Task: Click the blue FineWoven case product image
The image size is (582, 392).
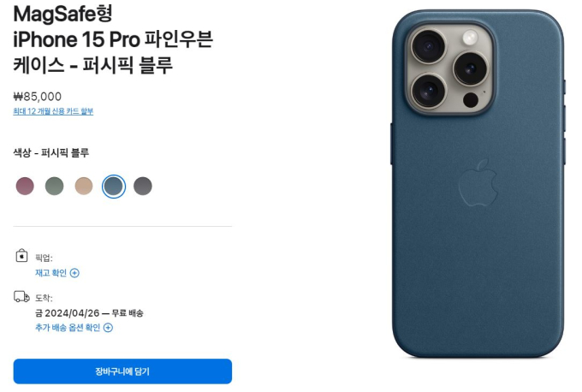Action: pos(478,184)
